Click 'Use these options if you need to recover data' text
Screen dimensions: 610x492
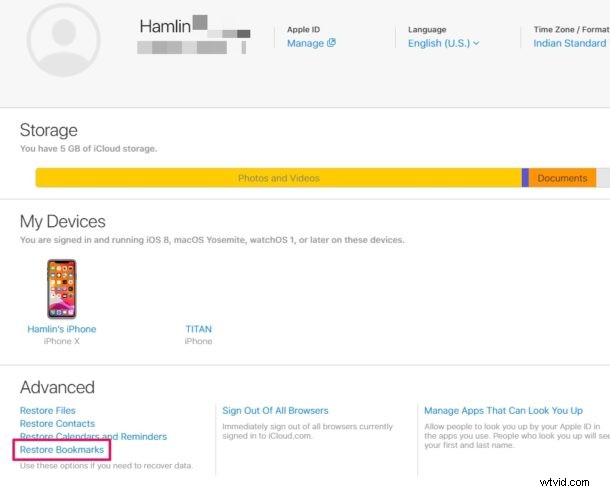pyautogui.click(x=106, y=466)
